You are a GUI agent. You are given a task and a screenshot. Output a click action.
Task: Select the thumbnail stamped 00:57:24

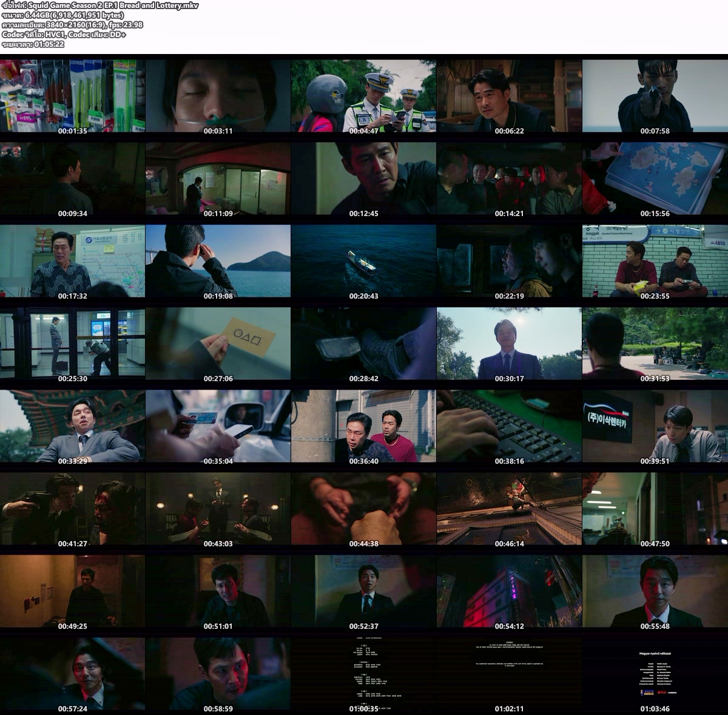click(x=73, y=674)
